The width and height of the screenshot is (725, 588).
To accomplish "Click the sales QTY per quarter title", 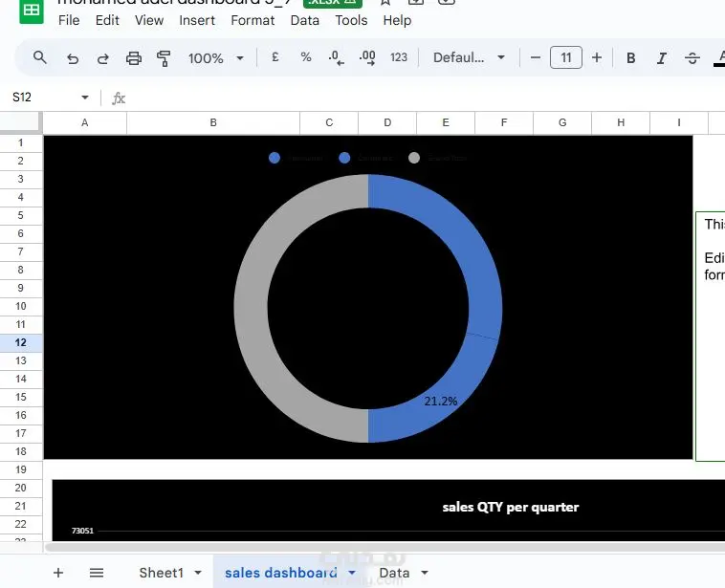I will pyautogui.click(x=511, y=507).
